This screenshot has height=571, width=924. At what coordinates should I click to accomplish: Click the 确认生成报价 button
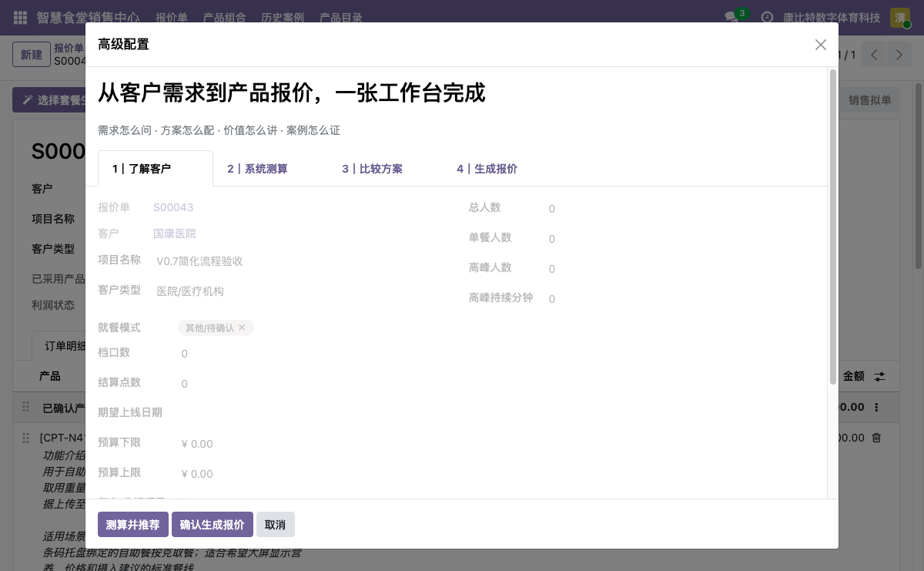tap(213, 525)
